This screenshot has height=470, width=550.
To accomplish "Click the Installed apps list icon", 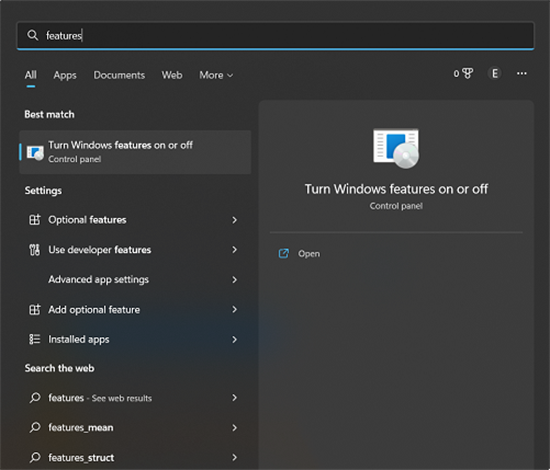I will pyautogui.click(x=34, y=339).
